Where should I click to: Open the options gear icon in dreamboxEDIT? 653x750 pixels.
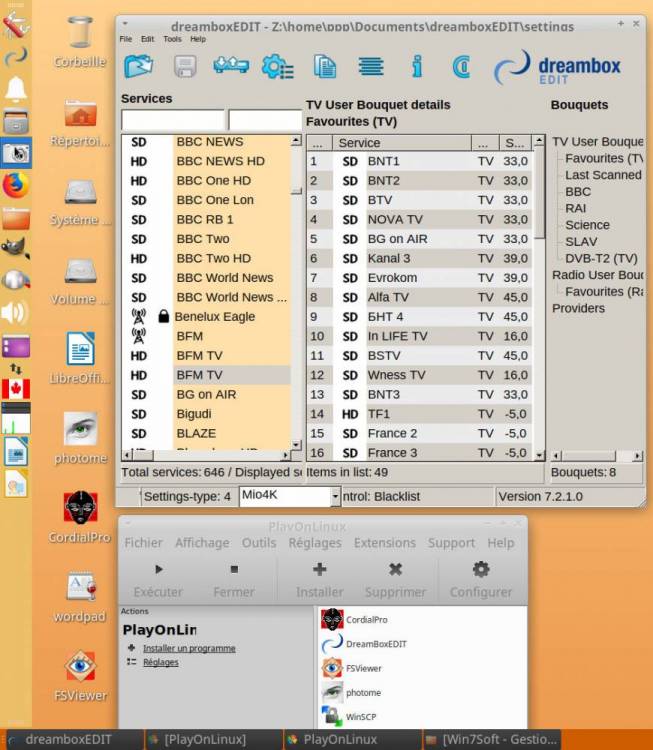tap(277, 67)
